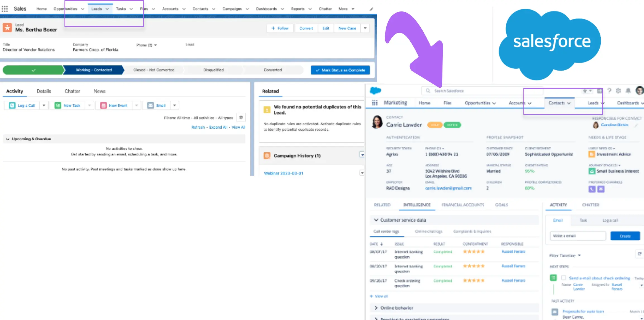Viewport: 644px width, 320px height.
Task: Click the blue Create button
Action: 625,236
